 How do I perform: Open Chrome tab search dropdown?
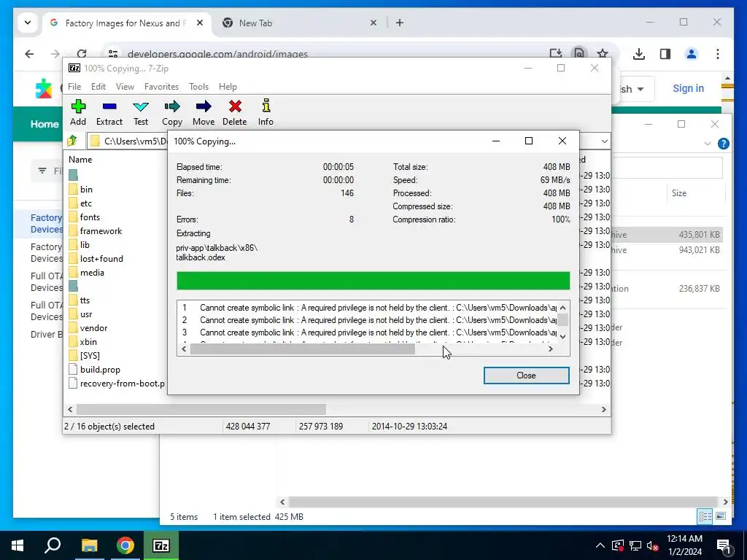28,23
